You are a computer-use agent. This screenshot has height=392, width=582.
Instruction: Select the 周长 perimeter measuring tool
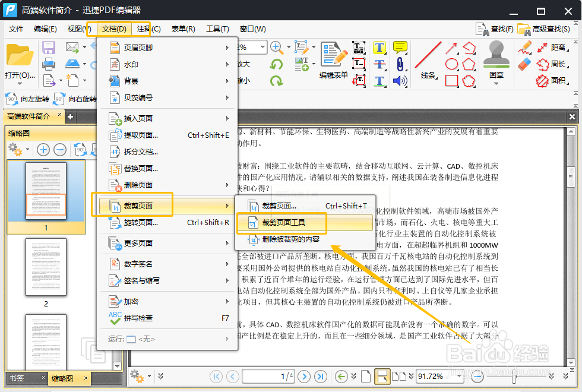[x=553, y=64]
